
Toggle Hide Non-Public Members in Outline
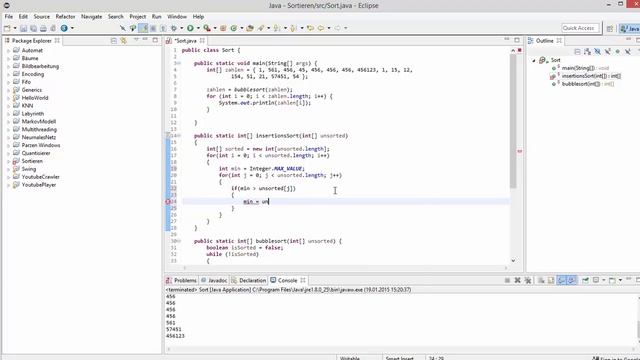pos(618,51)
